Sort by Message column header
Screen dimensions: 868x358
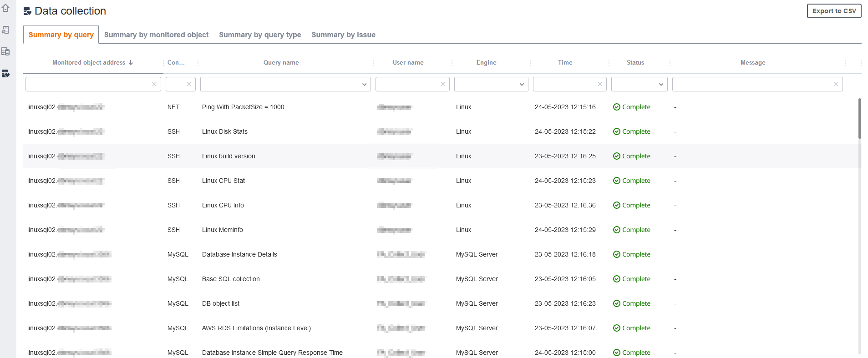753,63
